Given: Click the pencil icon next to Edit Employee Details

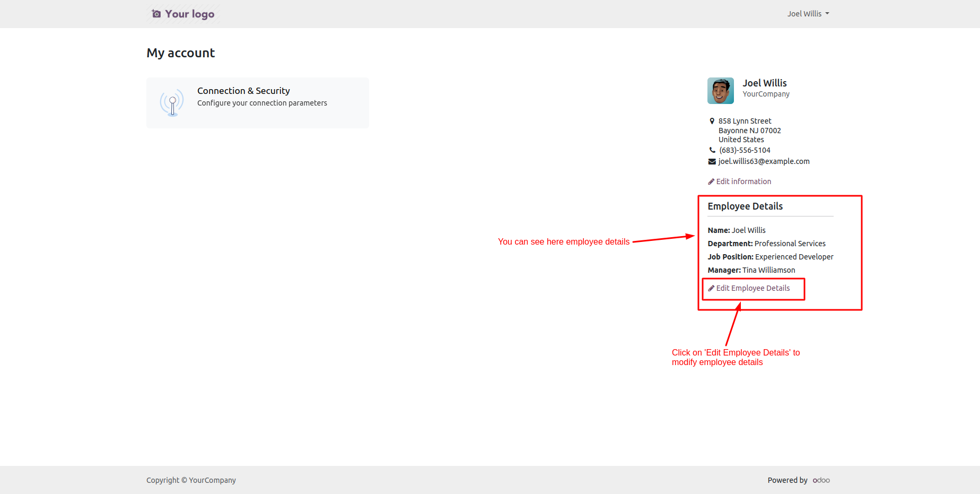Looking at the screenshot, I should click(711, 289).
